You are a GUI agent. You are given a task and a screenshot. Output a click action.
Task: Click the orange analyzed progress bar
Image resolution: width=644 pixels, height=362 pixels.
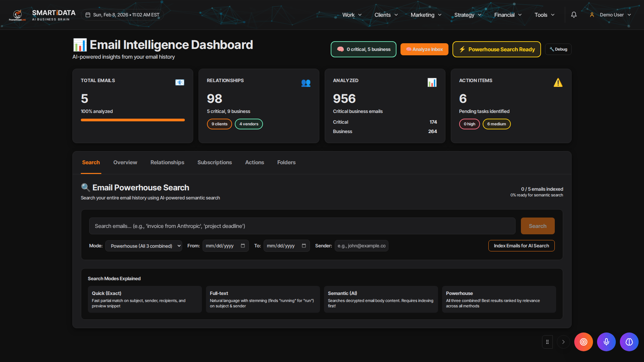coord(132,120)
